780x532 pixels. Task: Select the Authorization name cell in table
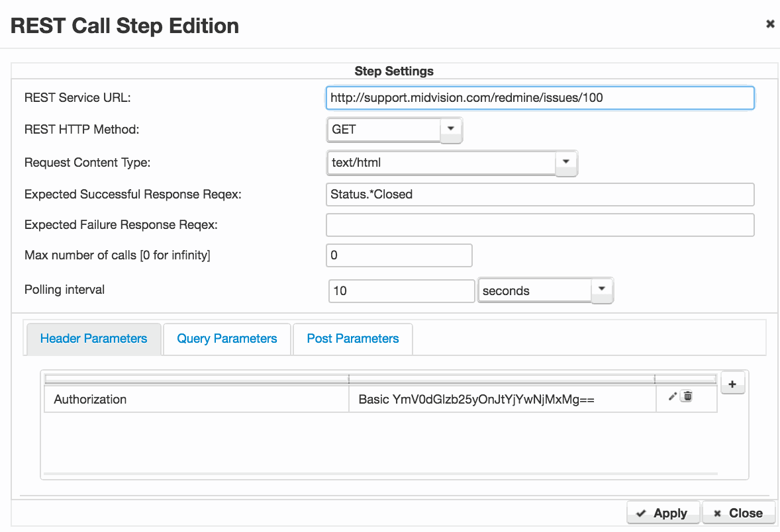coord(196,400)
